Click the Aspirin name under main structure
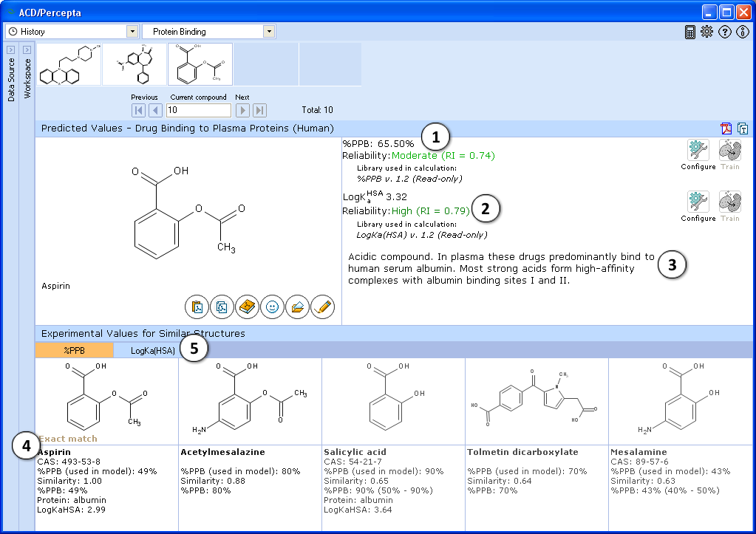 [x=56, y=286]
